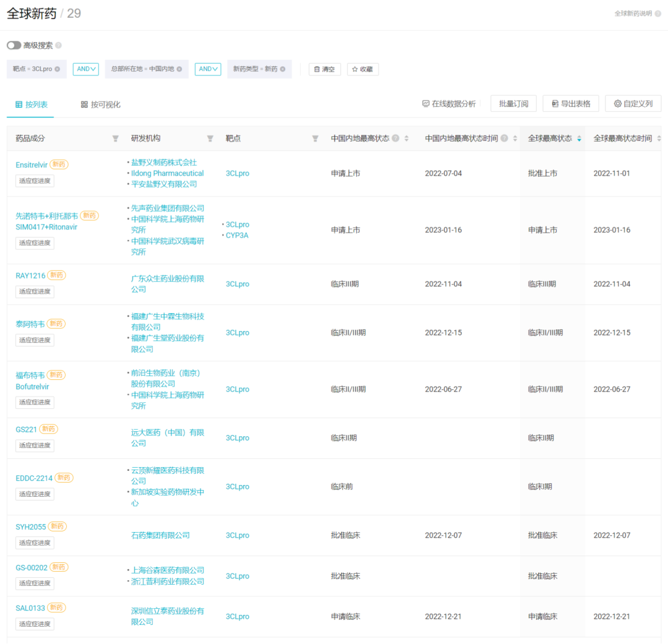Click 批准上市 status in Ensitrelvir row
This screenshot has width=668, height=644.
pos(542,173)
